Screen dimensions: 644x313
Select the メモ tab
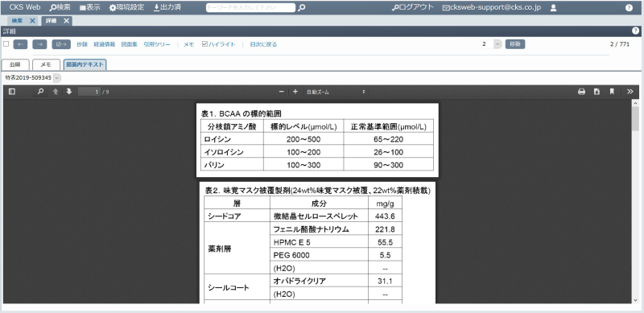tap(46, 64)
